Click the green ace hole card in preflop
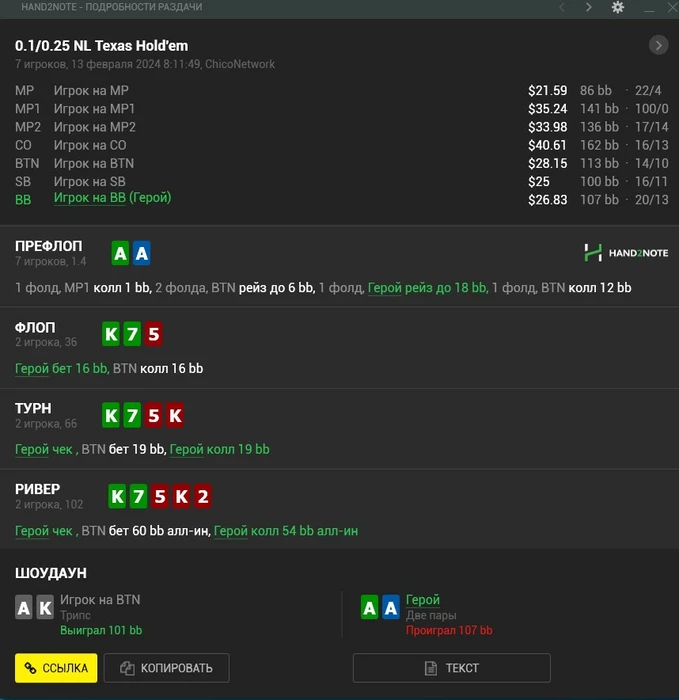 pyautogui.click(x=120, y=253)
